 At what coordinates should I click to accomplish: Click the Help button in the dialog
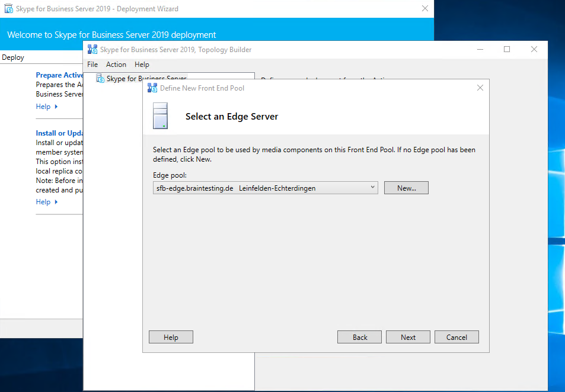pos(171,337)
